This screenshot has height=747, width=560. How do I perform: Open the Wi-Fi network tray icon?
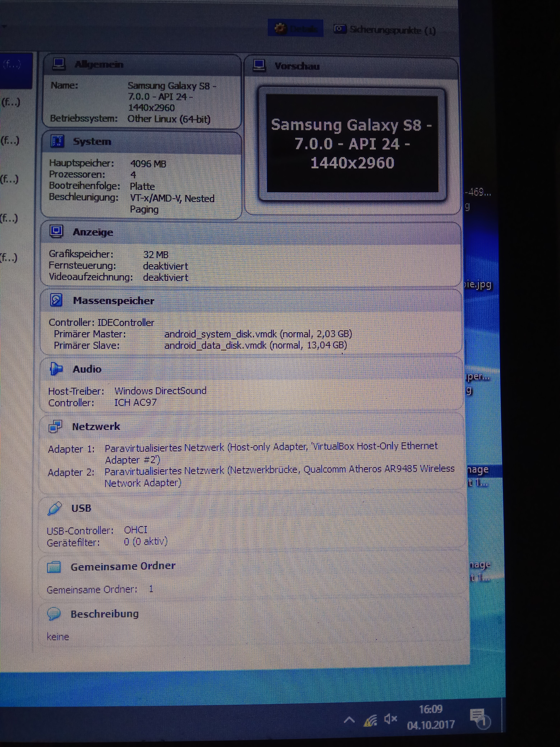370,721
